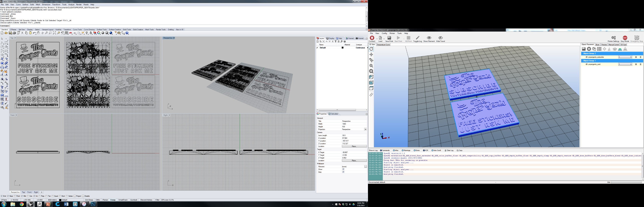The width and height of the screenshot is (644, 207).
Task: Open the Config menu in Repetier-Host
Action: click(x=384, y=33)
